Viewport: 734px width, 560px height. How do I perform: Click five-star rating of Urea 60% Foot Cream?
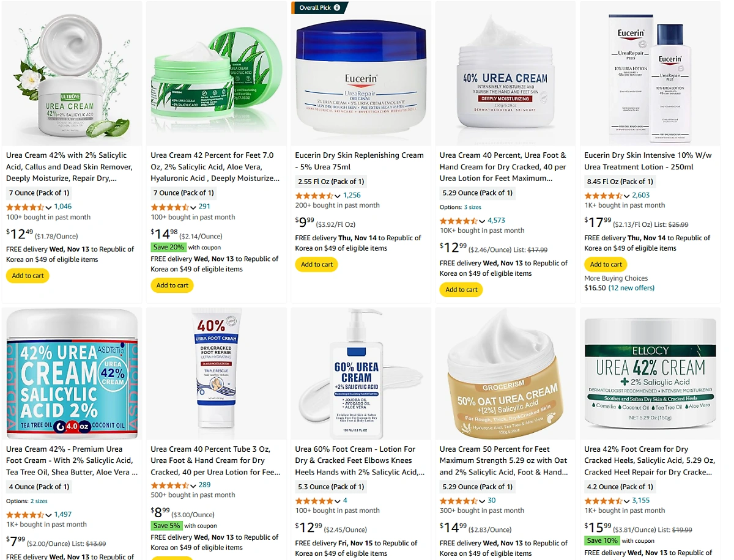[x=314, y=501]
